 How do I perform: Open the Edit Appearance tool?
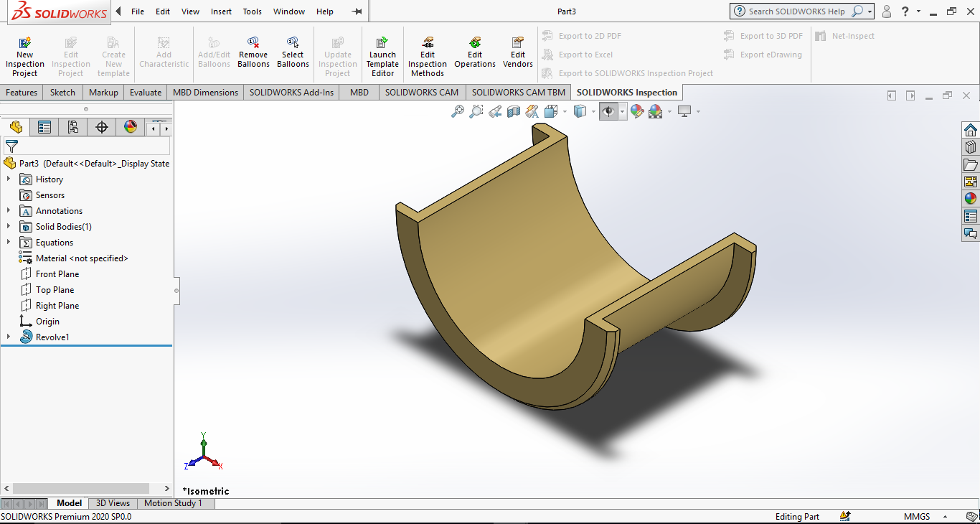(636, 111)
